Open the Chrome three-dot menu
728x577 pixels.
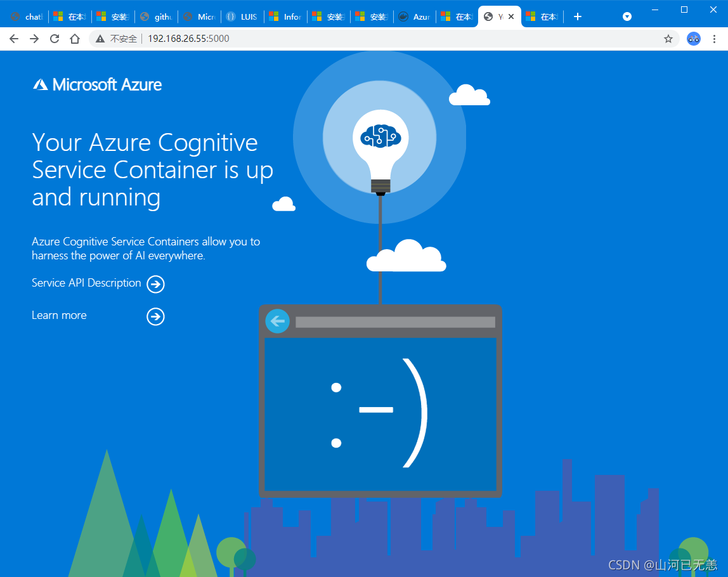(714, 39)
